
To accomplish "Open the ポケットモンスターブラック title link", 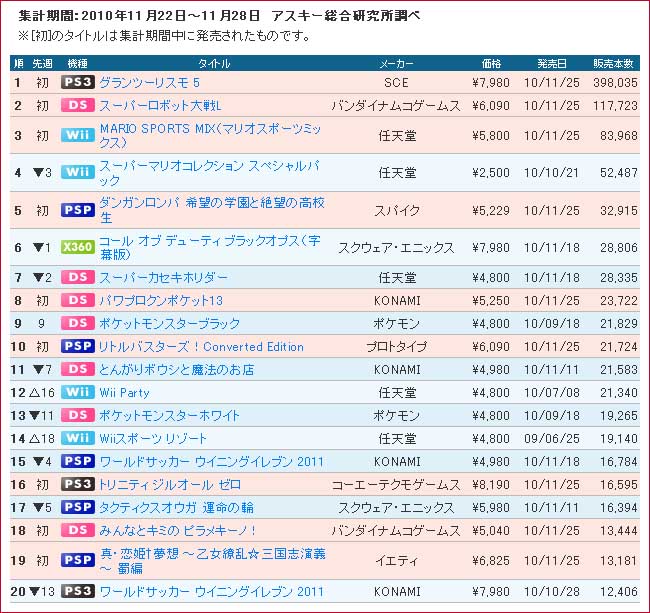I will tap(170, 323).
